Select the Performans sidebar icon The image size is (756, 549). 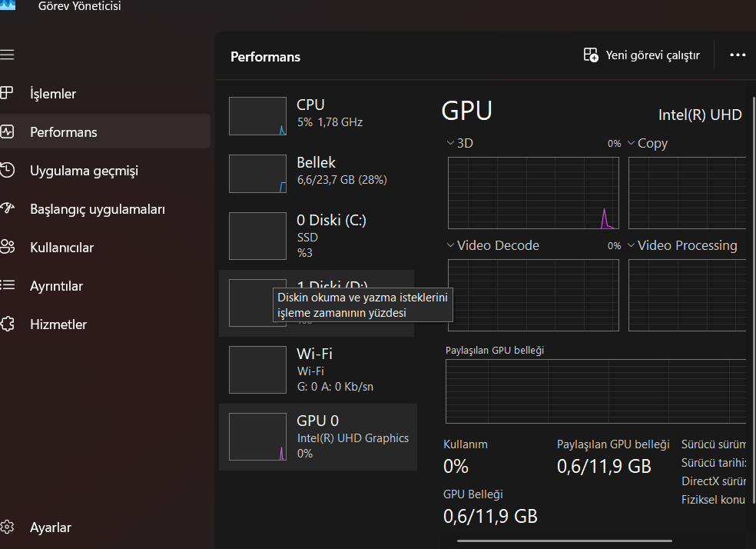[x=7, y=132]
